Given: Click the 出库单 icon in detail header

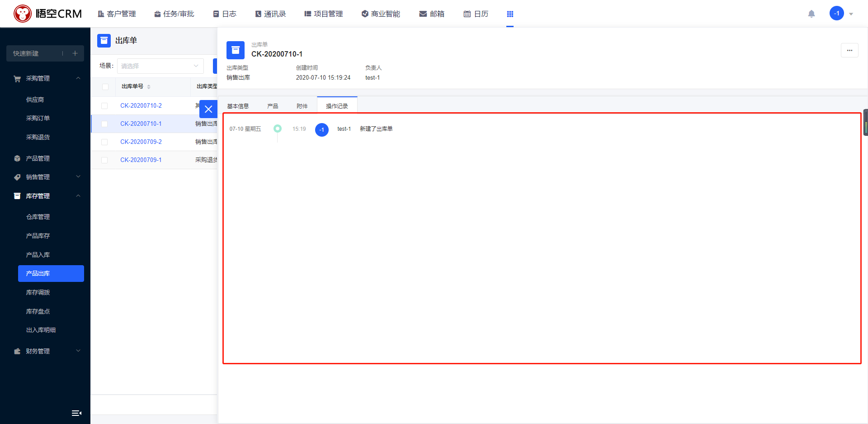Looking at the screenshot, I should tap(236, 50).
